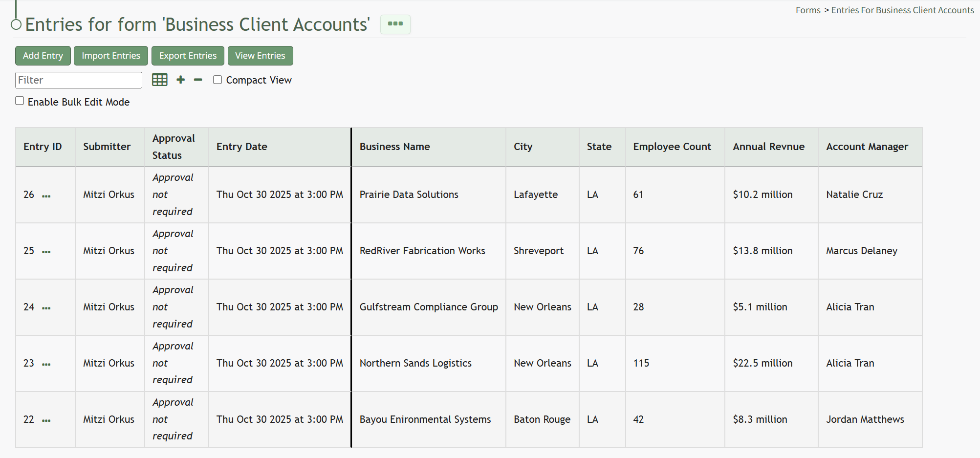
Task: Select the Bayou Enironmental Systems cell
Action: 429,419
